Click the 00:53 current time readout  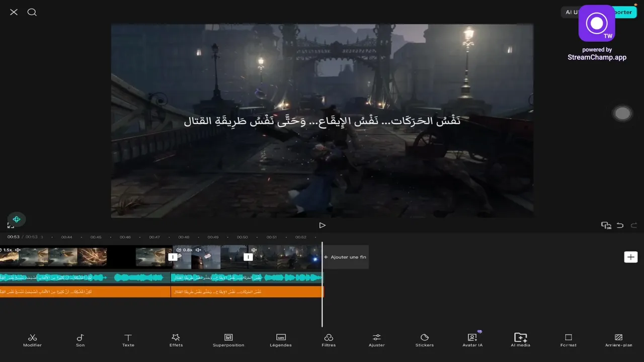pos(13,237)
